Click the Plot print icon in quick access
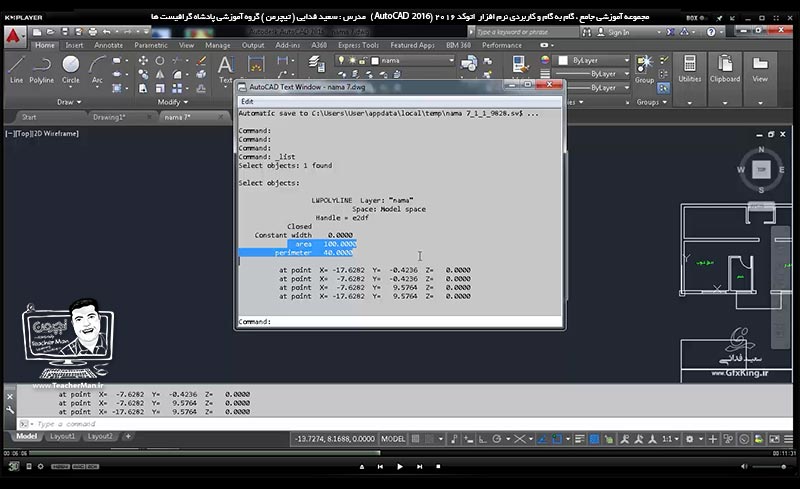This screenshot has width=800, height=489. [x=92, y=32]
